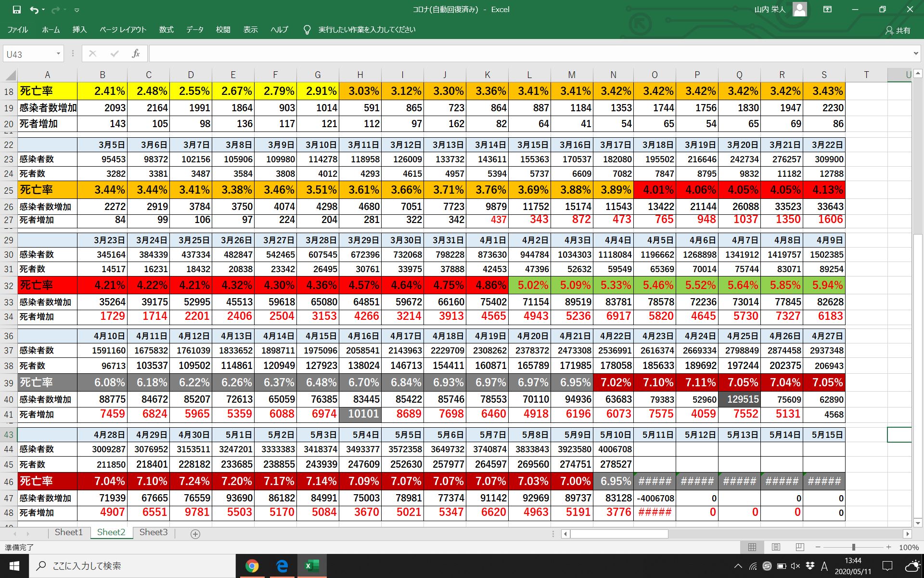Click the Insert Function fx icon
Viewport: 924px width, 578px height.
tap(136, 53)
